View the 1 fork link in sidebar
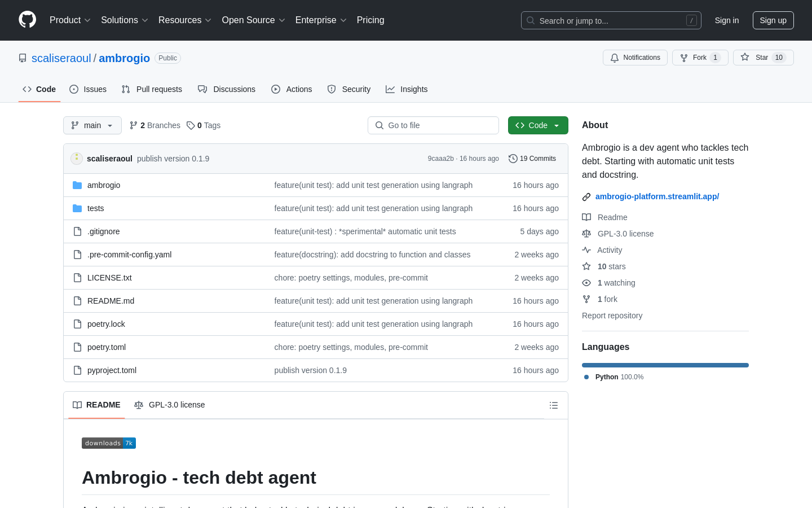812x508 pixels. tap(600, 299)
